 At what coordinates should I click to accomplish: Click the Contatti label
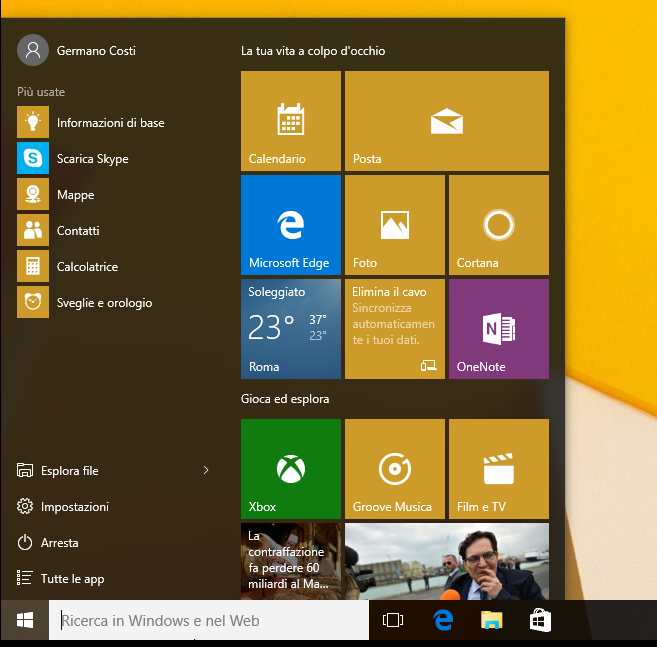click(x=78, y=231)
